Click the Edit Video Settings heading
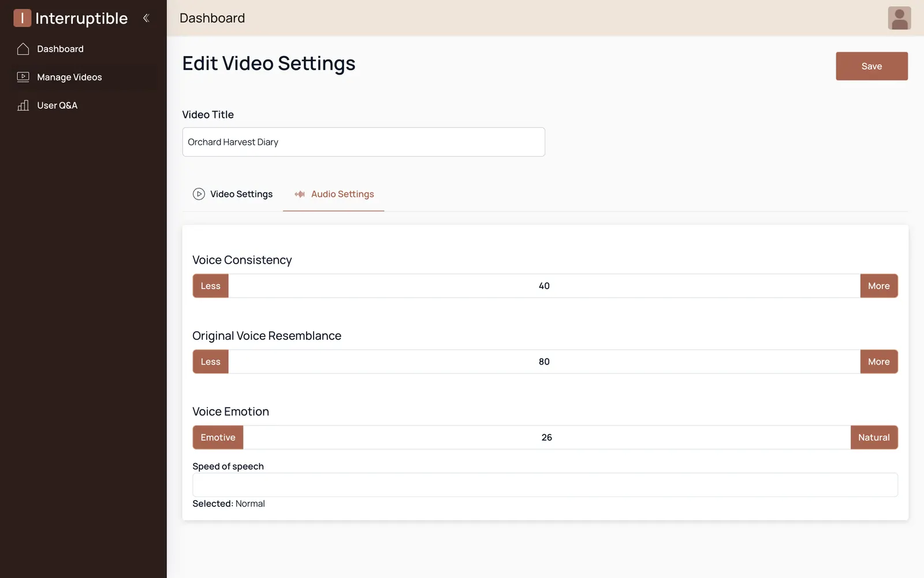The image size is (924, 578). (269, 64)
